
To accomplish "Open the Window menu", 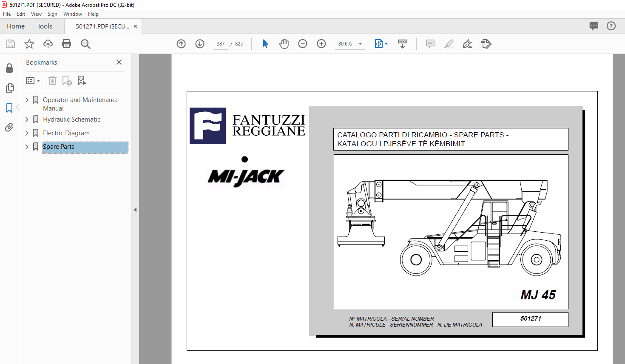I will click(x=73, y=14).
